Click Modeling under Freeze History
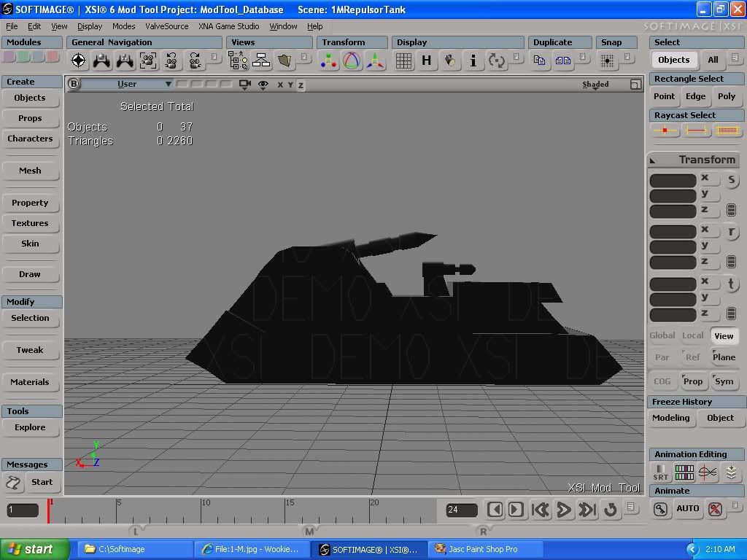 coord(671,418)
